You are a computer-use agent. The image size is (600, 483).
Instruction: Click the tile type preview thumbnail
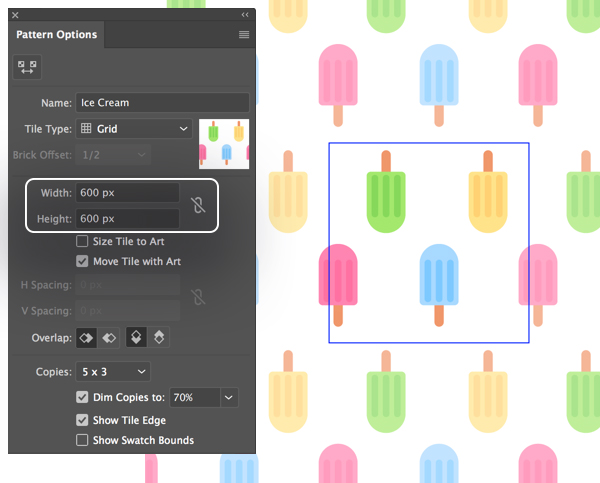[224, 143]
